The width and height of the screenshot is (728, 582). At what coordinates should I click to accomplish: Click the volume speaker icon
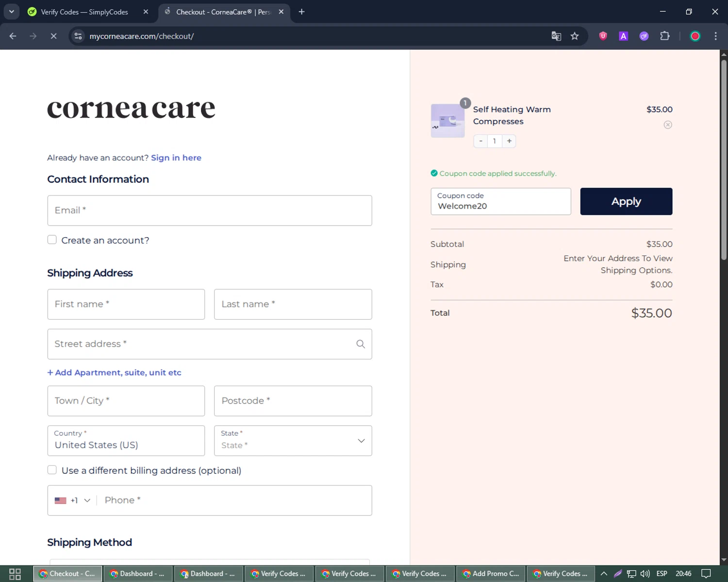click(645, 574)
